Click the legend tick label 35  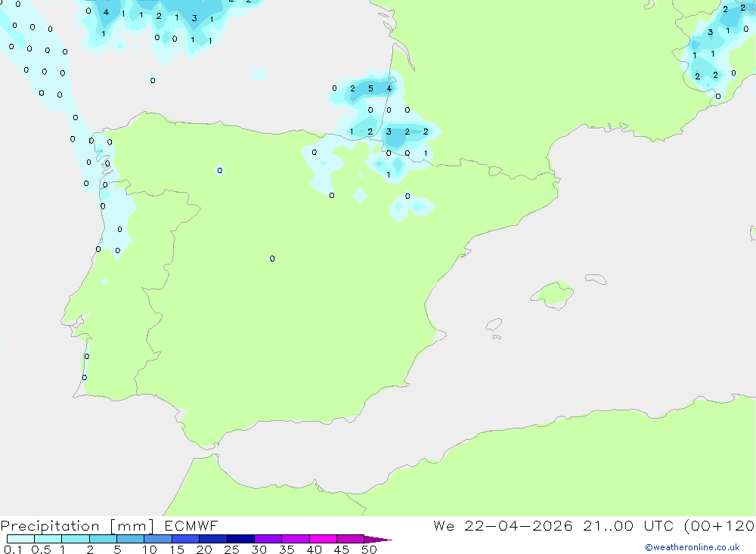coord(287,549)
